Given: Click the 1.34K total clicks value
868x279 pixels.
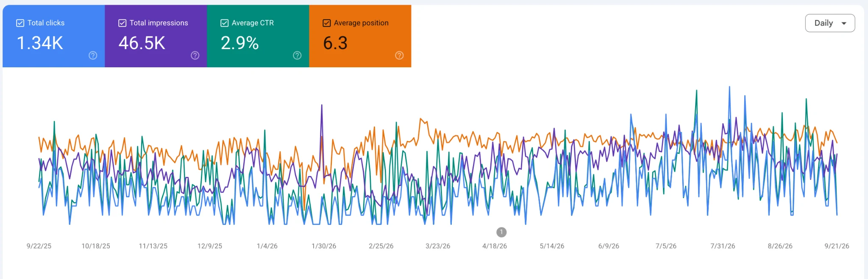Looking at the screenshot, I should [40, 43].
